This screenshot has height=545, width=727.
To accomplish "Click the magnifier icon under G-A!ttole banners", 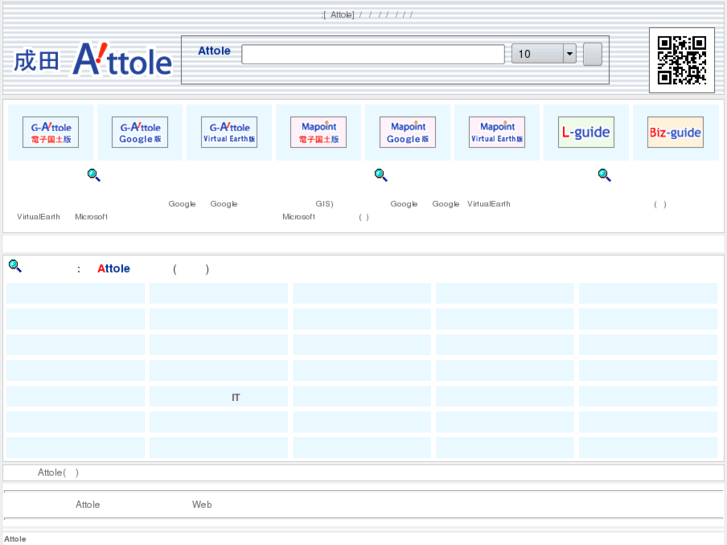I will click(94, 175).
